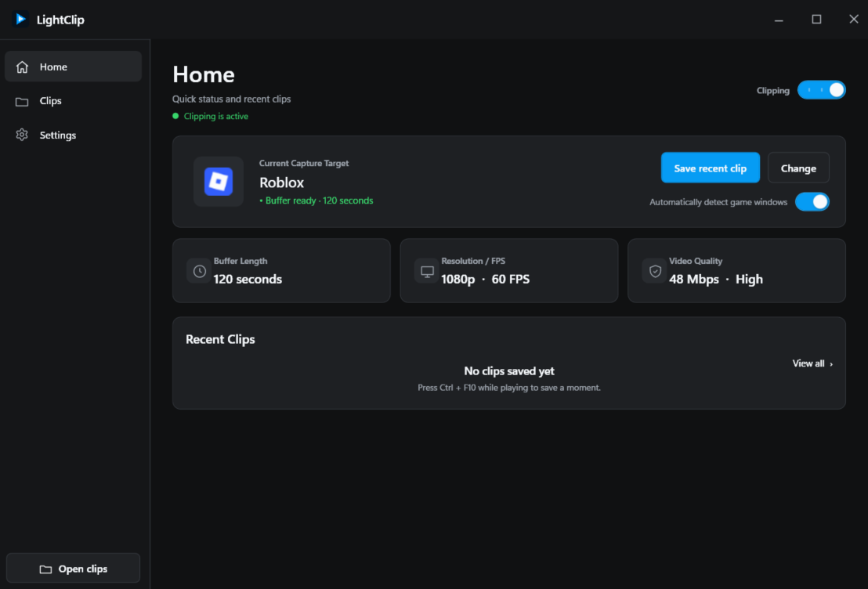Viewport: 868px width, 589px height.
Task: Disable automatically detect game windows toggle
Action: click(x=812, y=201)
